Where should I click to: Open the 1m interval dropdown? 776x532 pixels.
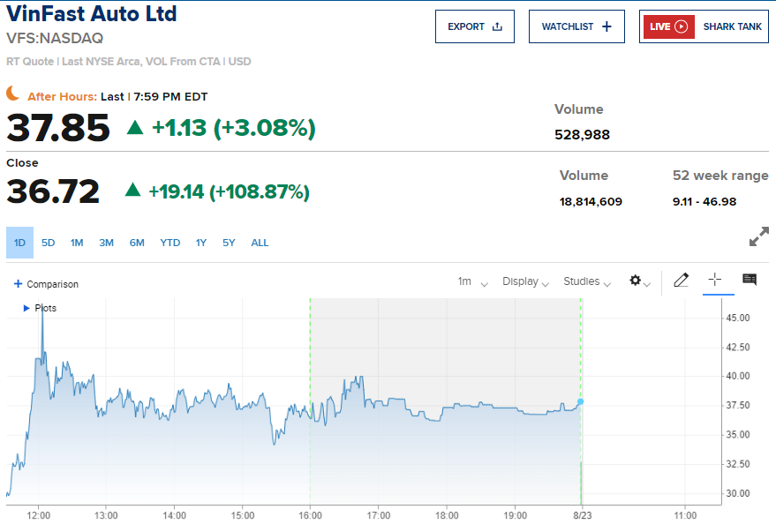[x=472, y=281]
